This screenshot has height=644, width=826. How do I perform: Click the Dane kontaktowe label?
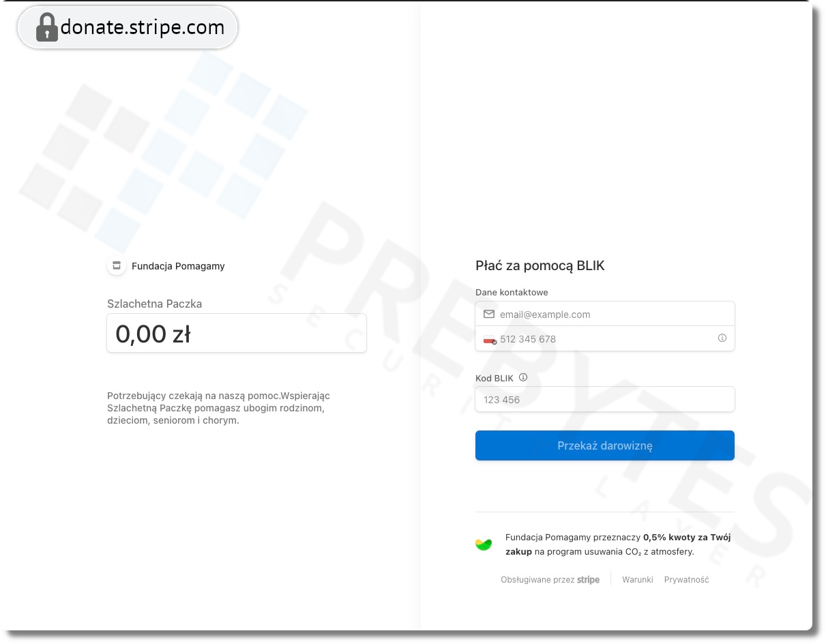tap(512, 293)
